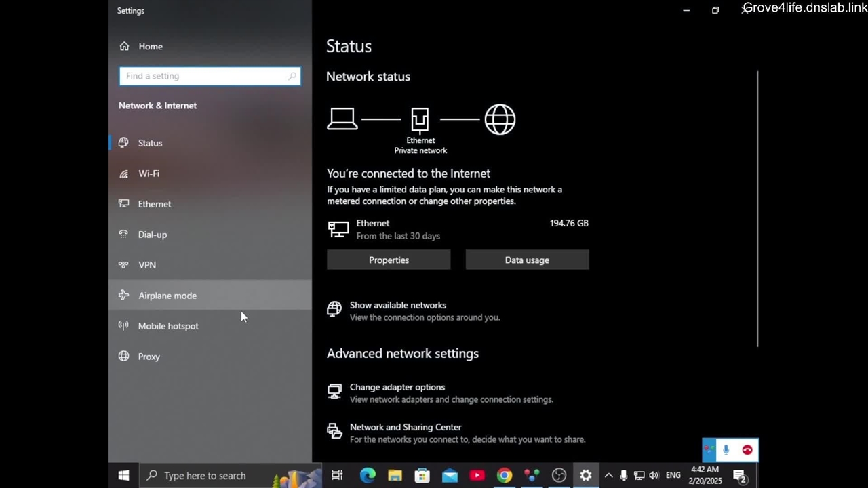Click Show available networks link
The height and width of the screenshot is (488, 868).
click(397, 306)
